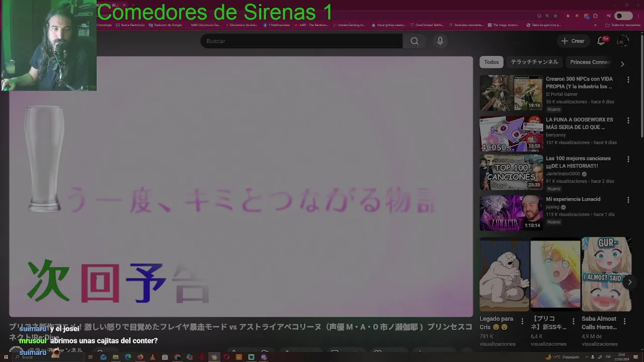
Task: Click the YouTube search magnifier button
Action: pyautogui.click(x=414, y=41)
